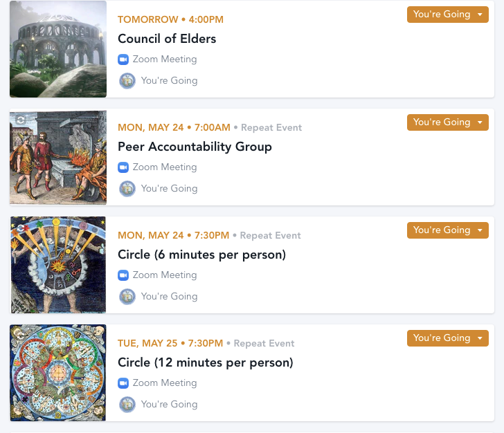Click attendee avatar under Council of Elders

[127, 81]
